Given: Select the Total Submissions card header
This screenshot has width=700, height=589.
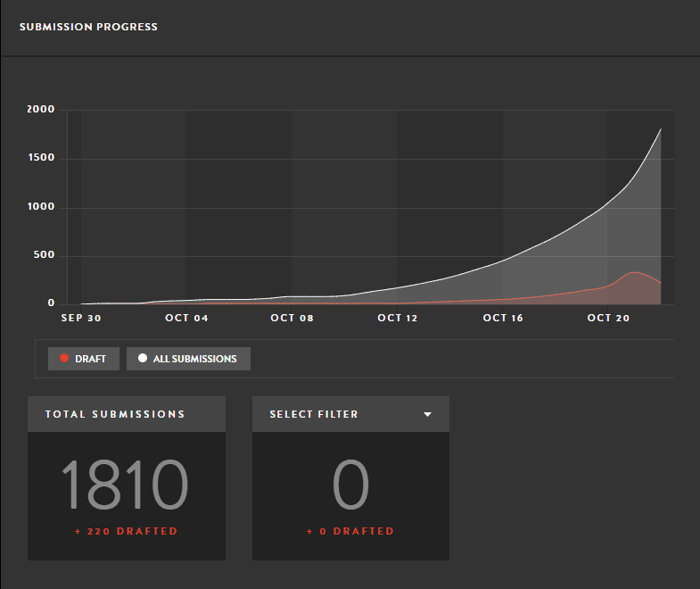Looking at the screenshot, I should click(x=126, y=414).
